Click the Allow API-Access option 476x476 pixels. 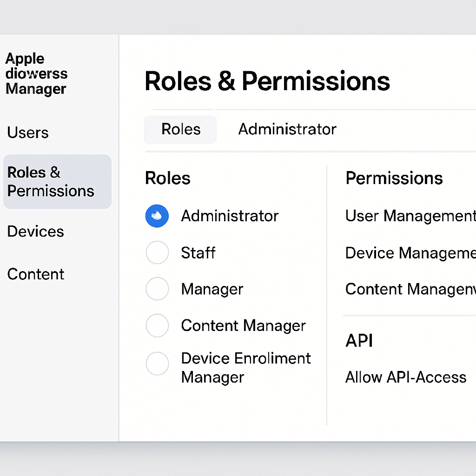click(x=406, y=377)
